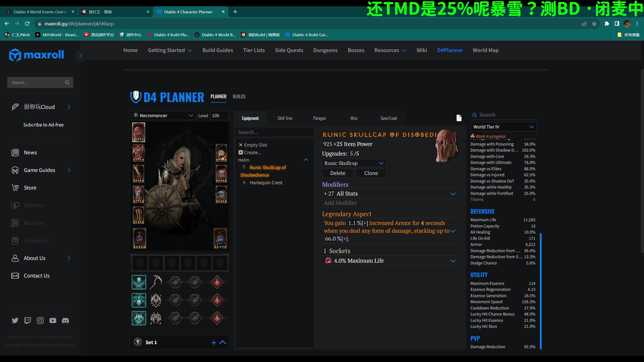Click the 925 item power value field
The width and height of the screenshot is (644, 362).
[328, 144]
